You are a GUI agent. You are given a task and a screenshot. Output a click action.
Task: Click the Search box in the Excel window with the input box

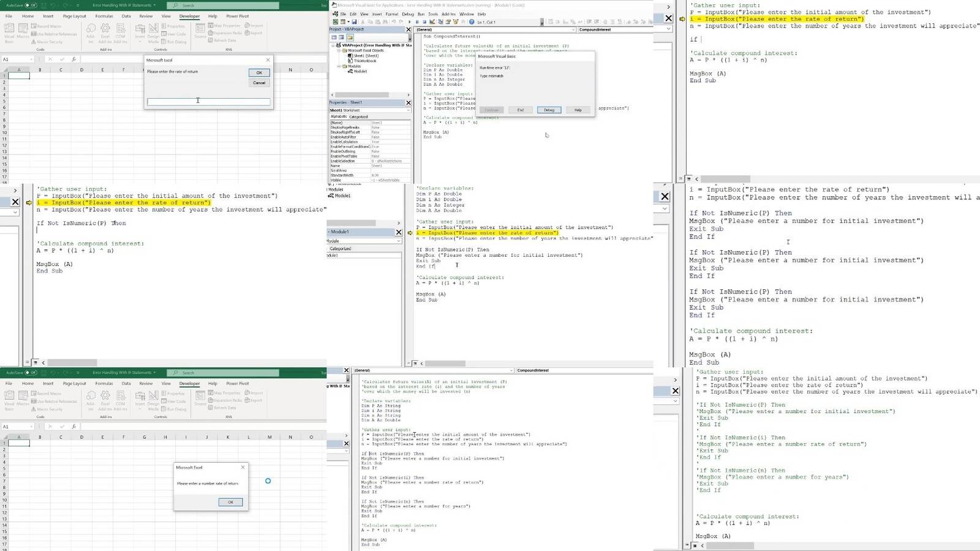pyautogui.click(x=222, y=5)
